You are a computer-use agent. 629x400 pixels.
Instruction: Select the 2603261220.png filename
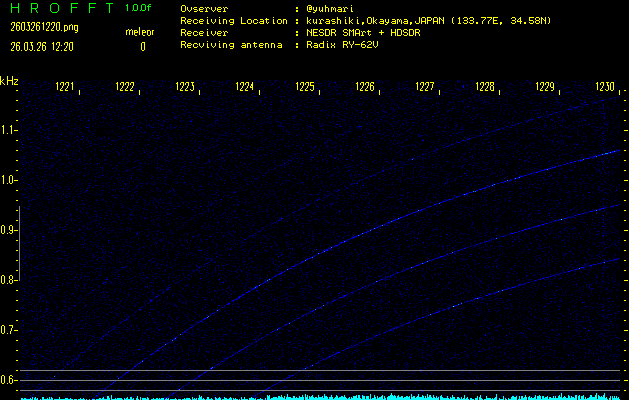click(44, 28)
